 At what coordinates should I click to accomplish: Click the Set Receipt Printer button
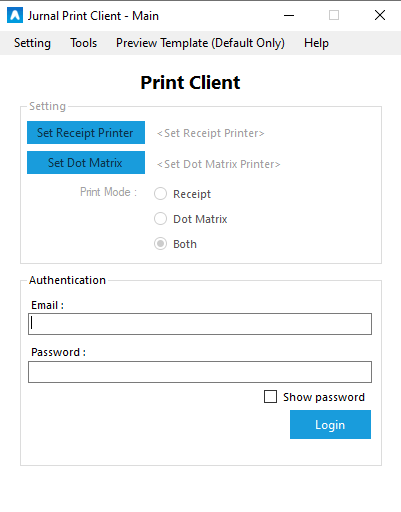(x=86, y=133)
